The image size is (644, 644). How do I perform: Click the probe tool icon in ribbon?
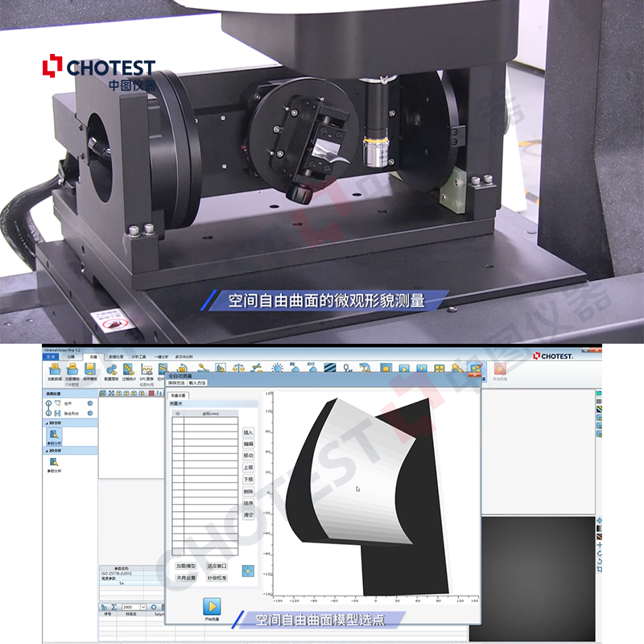203,368
